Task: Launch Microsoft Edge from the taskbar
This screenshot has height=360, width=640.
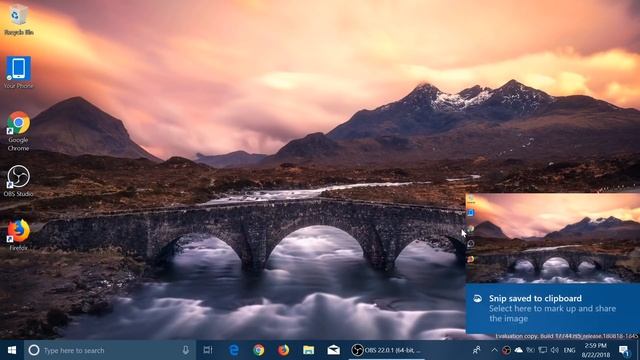Action: point(234,350)
